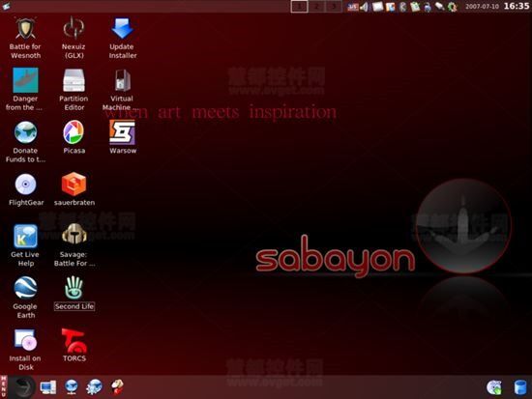Viewport: 532px width, 399px height.
Task: Select the "sauerbraten" label text
Action: point(74,203)
